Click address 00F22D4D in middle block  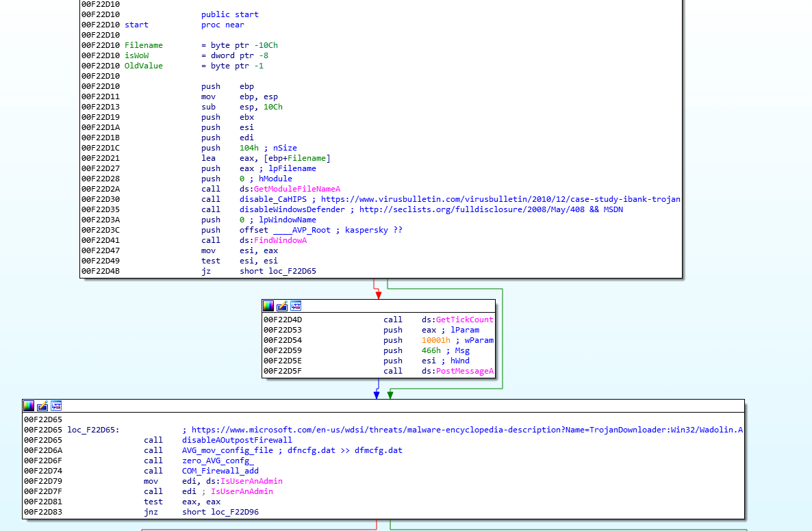point(283,320)
